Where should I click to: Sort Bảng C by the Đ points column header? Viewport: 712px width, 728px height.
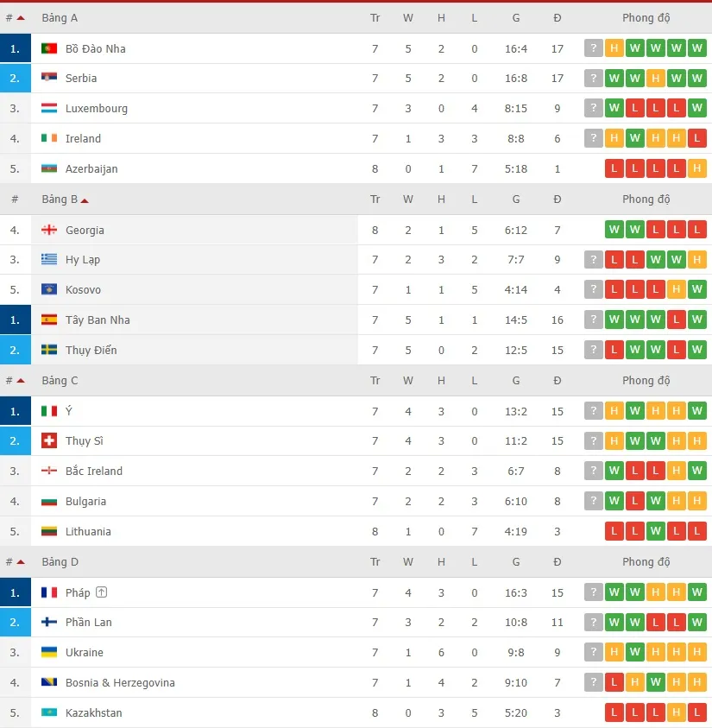(558, 381)
